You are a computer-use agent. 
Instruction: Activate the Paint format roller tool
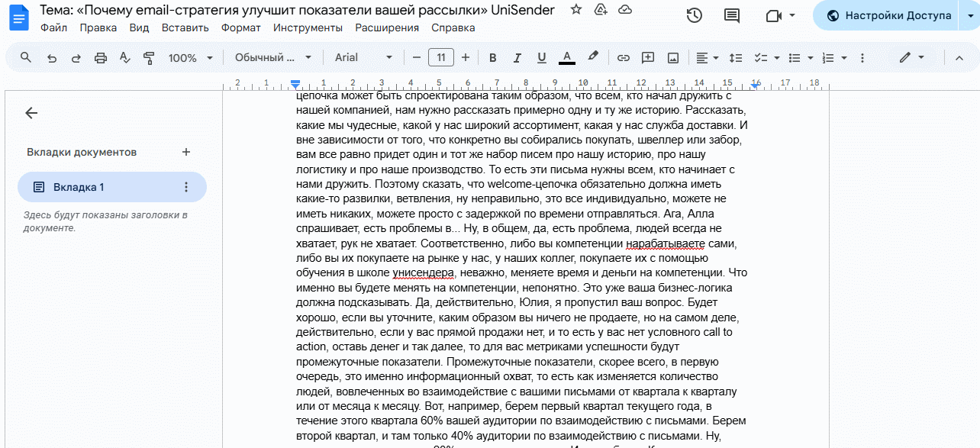[149, 58]
